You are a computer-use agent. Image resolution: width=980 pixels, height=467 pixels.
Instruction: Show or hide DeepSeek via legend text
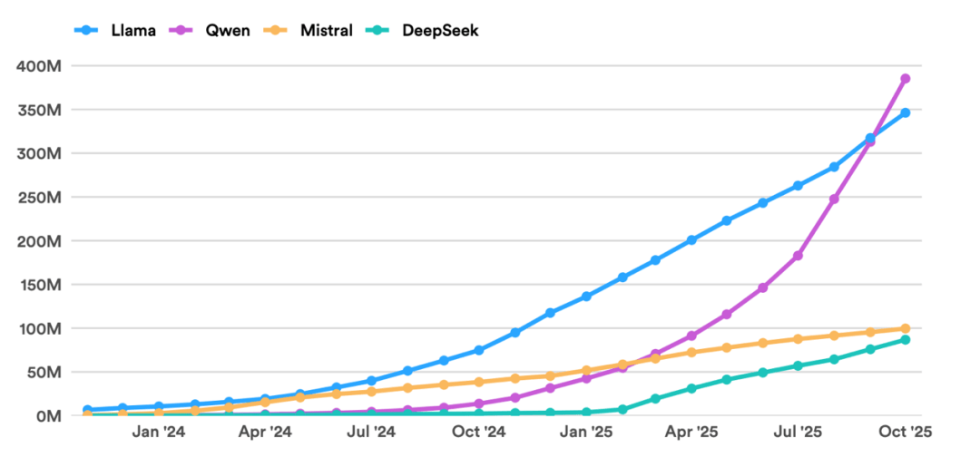point(440,30)
